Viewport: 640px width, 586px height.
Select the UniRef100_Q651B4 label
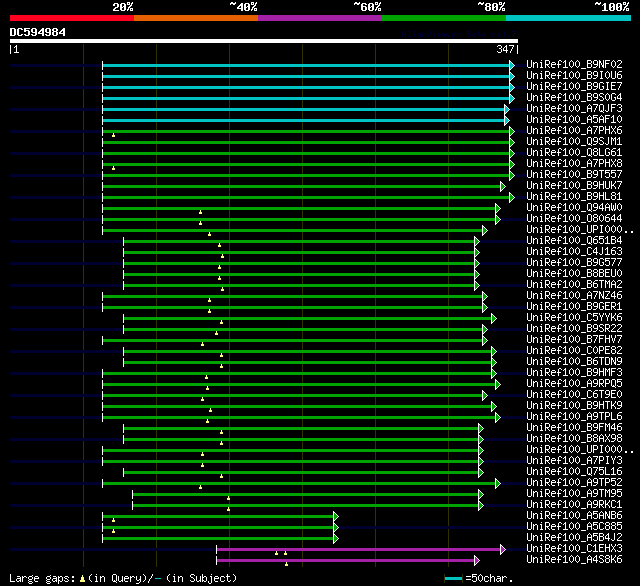click(x=574, y=241)
